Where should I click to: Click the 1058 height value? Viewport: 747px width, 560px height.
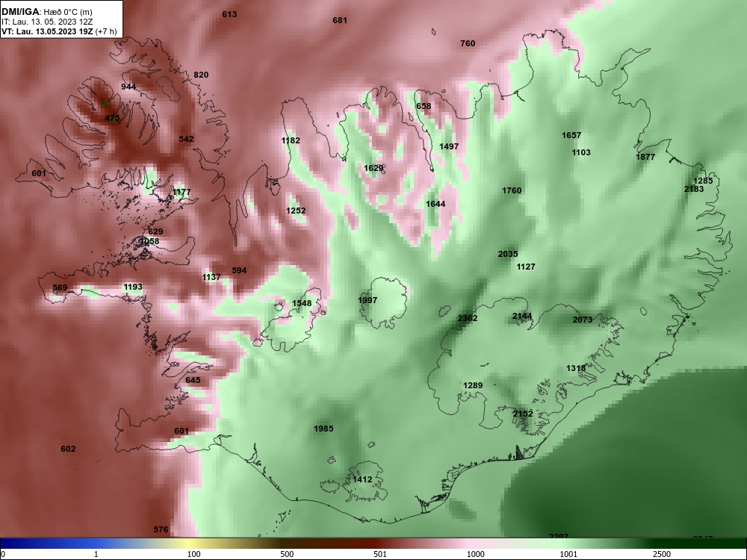[x=149, y=241]
